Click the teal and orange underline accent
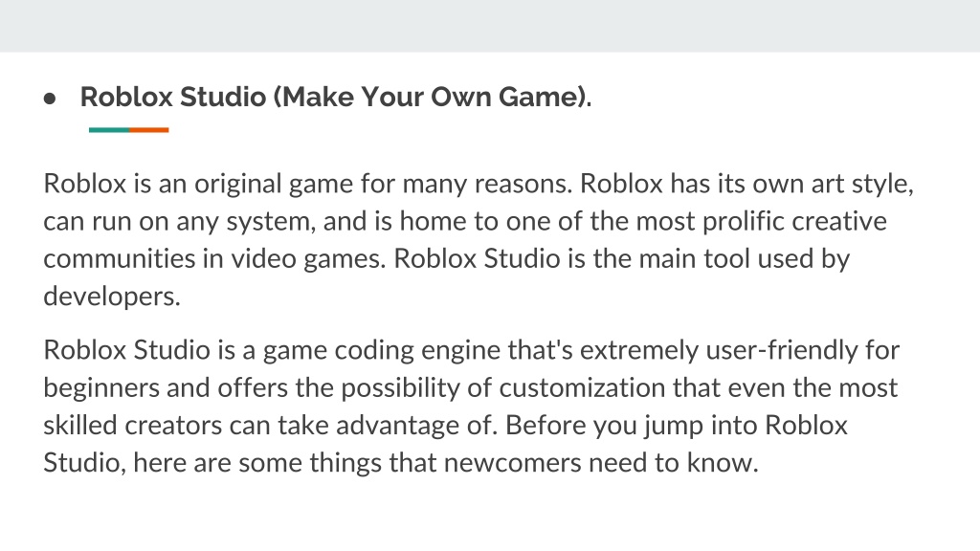 point(129,130)
